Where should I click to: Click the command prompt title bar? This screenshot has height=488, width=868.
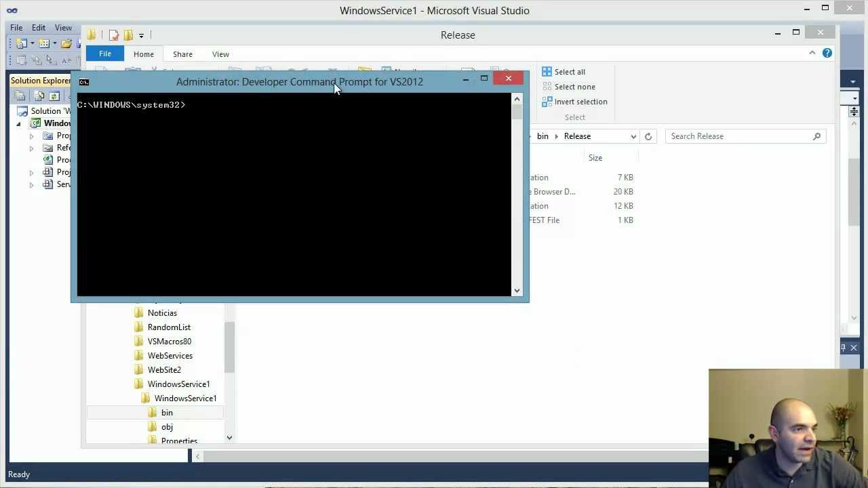[299, 82]
